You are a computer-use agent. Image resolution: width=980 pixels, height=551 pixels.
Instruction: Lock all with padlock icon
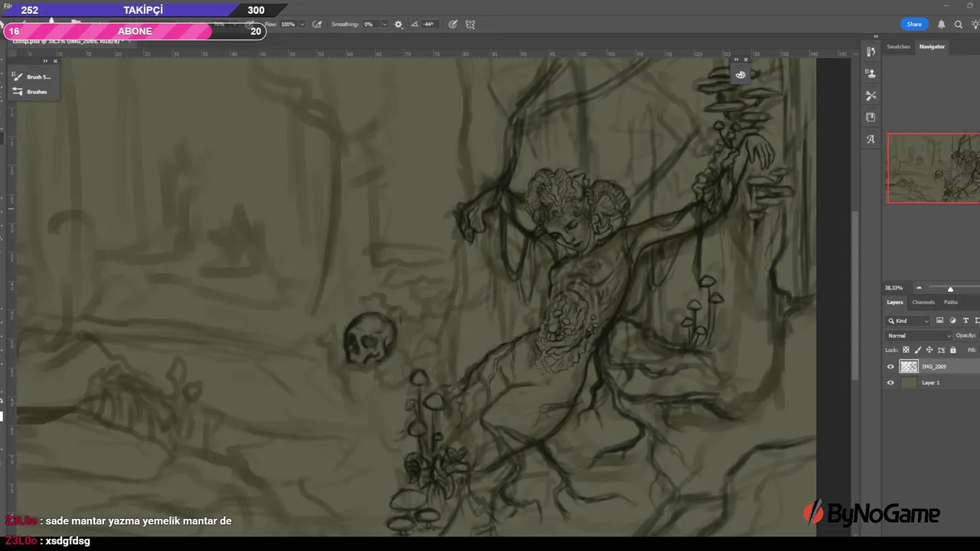953,350
